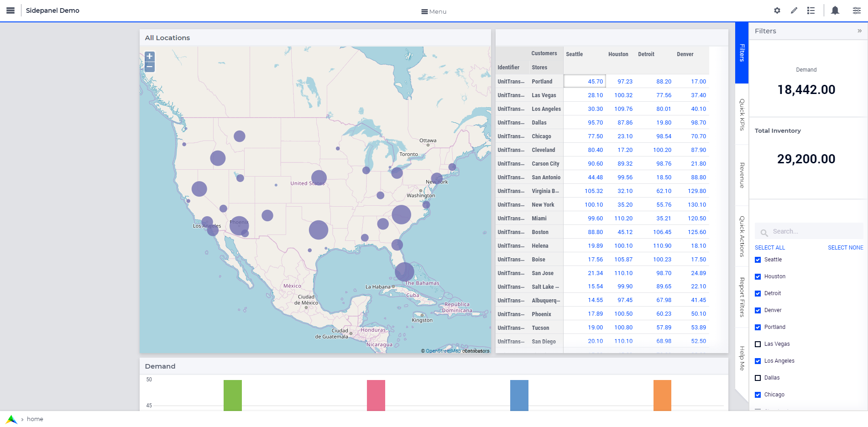This screenshot has width=868, height=427.
Task: Click the settings gear icon
Action: tap(777, 10)
